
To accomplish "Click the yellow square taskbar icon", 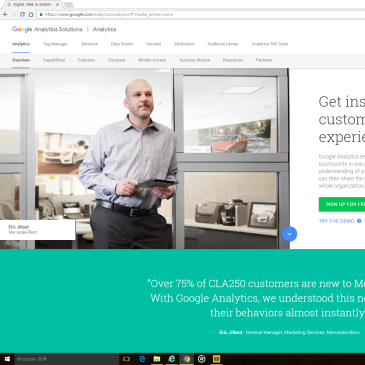I will pos(216,359).
